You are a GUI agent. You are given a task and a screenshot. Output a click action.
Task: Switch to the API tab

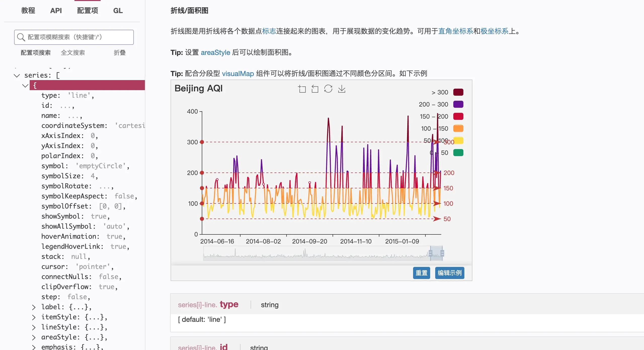[x=56, y=11]
